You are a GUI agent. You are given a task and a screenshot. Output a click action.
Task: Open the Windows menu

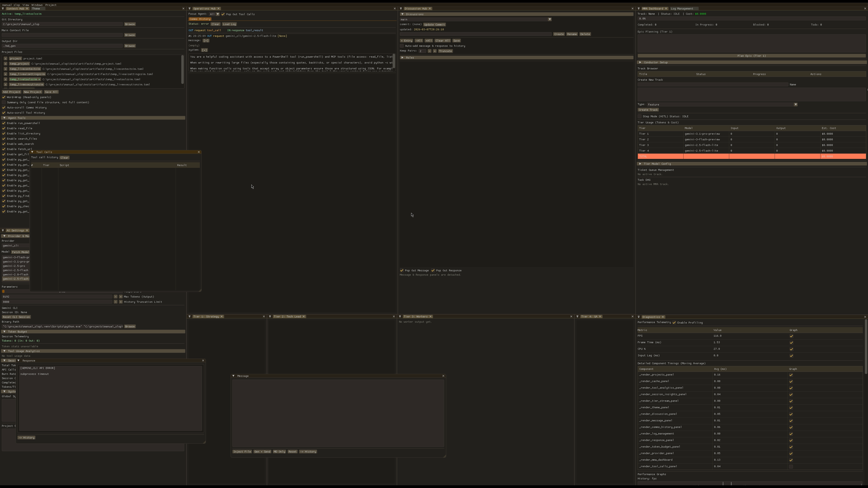[x=37, y=5]
